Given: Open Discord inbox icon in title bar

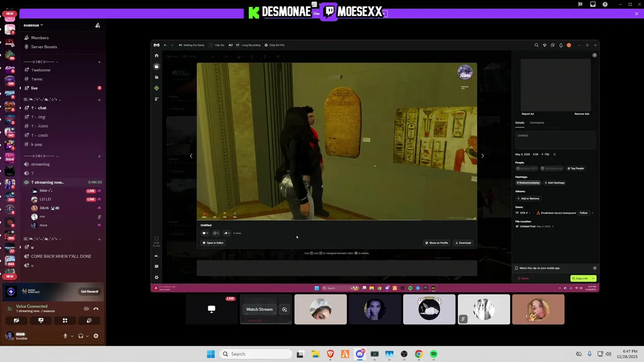Looking at the screenshot, I should click(x=593, y=4).
